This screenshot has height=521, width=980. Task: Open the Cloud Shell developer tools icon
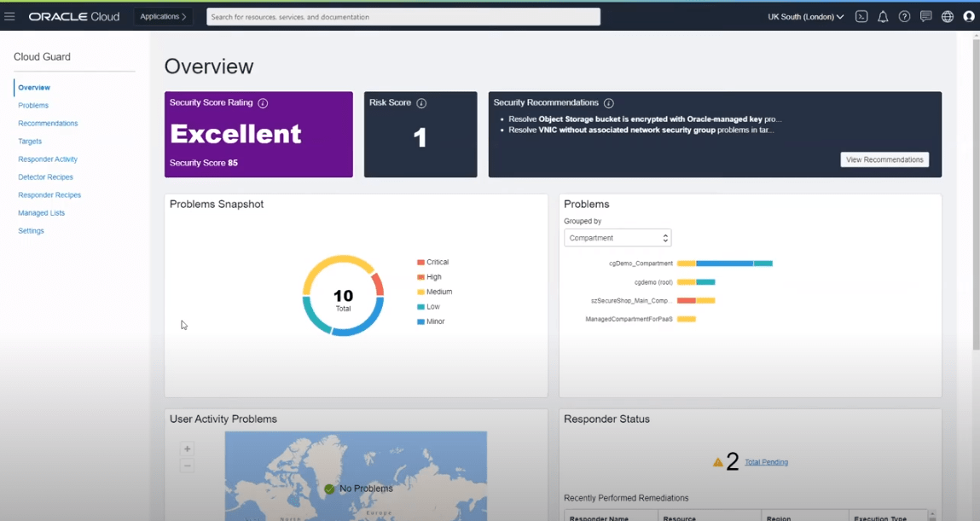coord(861,17)
